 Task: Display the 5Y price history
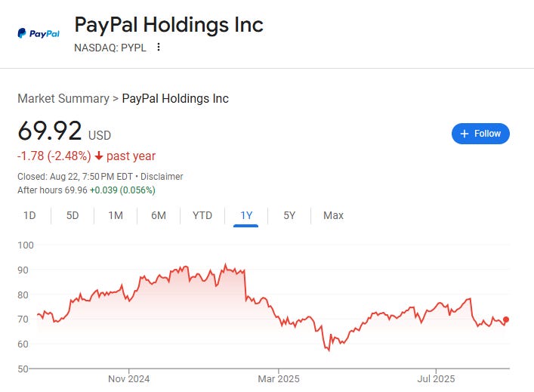tap(289, 215)
